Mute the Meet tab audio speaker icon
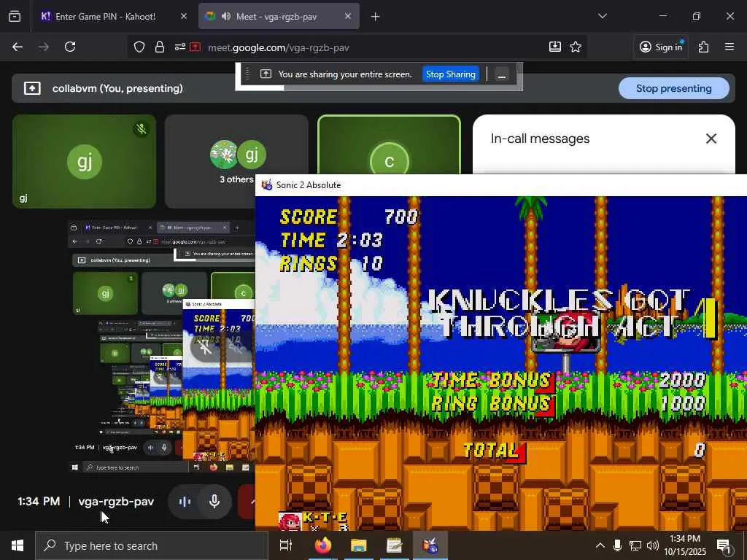 click(226, 17)
